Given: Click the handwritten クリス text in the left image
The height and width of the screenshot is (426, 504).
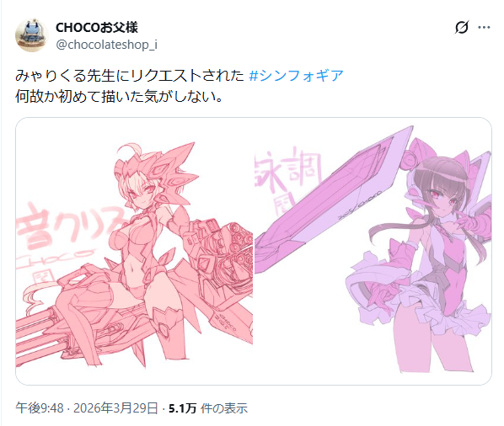Looking at the screenshot, I should (x=92, y=225).
